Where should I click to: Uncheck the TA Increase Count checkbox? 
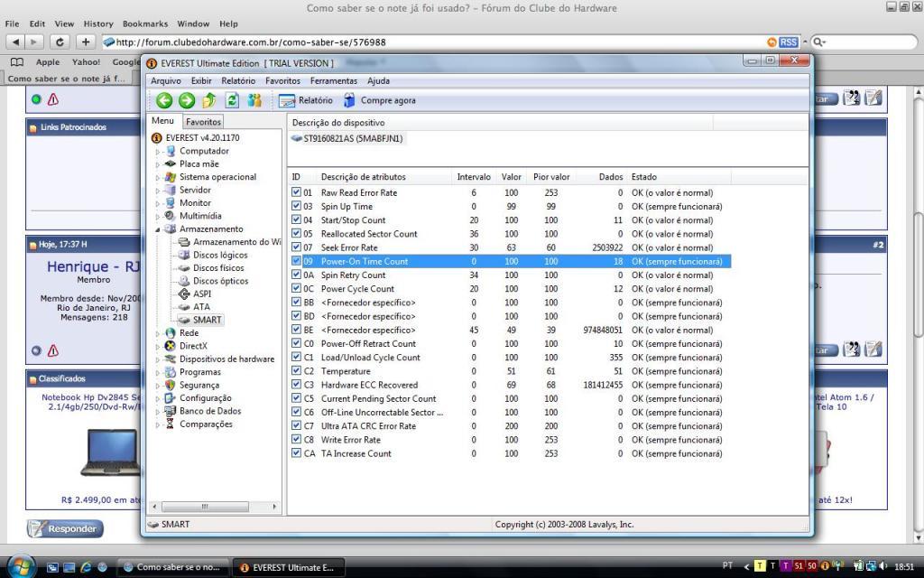[x=296, y=453]
